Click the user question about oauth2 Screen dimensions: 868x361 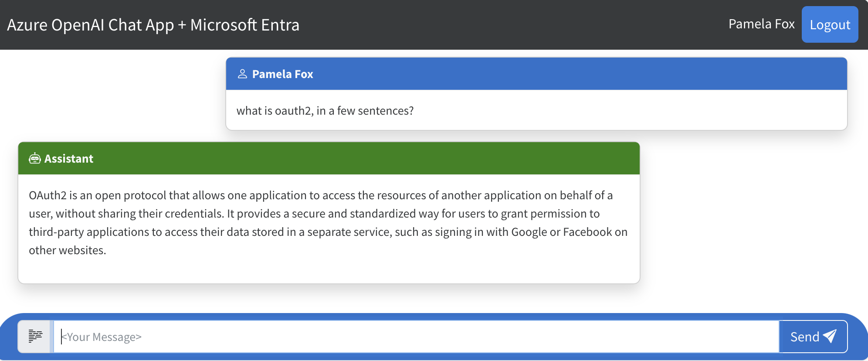click(x=325, y=111)
